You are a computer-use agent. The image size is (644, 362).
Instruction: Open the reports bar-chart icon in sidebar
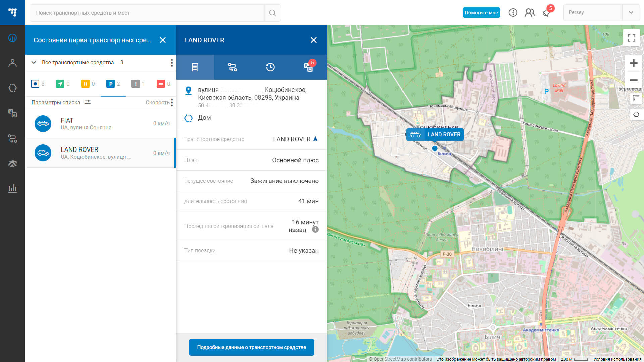click(x=12, y=188)
